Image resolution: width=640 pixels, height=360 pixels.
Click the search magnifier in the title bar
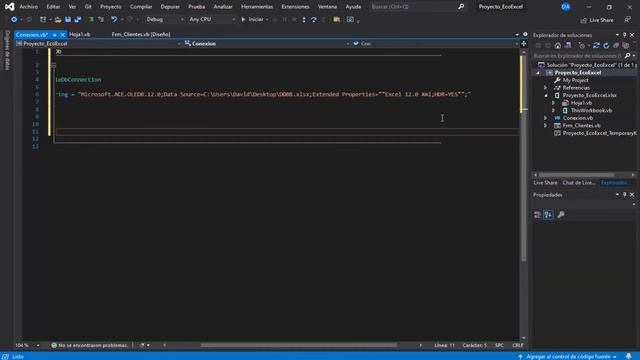[x=461, y=7]
